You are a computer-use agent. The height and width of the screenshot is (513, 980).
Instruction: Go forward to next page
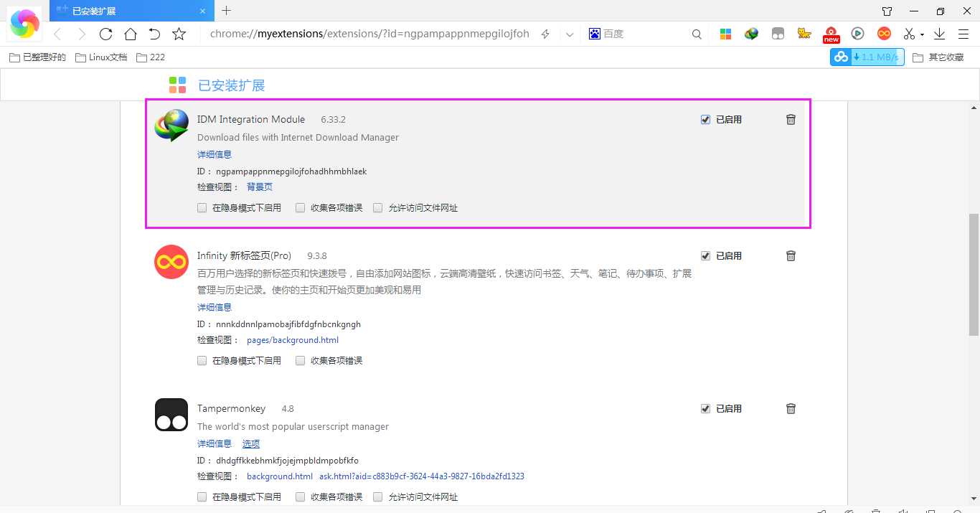81,34
